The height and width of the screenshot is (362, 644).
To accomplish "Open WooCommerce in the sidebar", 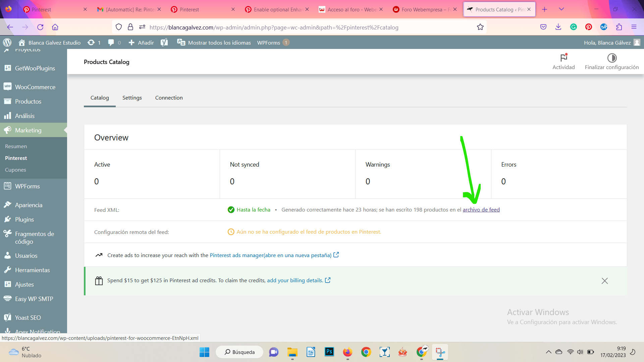I will (x=34, y=87).
